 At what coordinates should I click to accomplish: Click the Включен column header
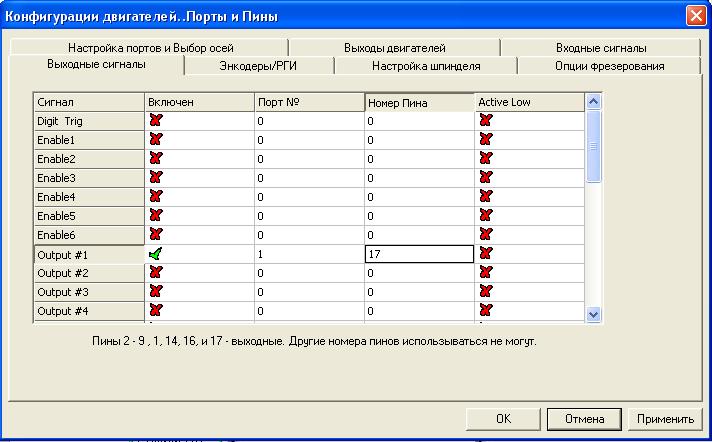200,102
